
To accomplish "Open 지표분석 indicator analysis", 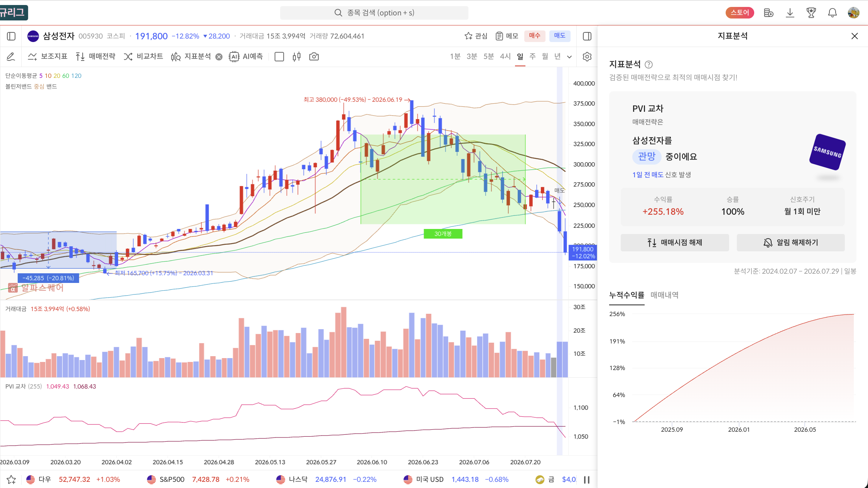I will [191, 57].
